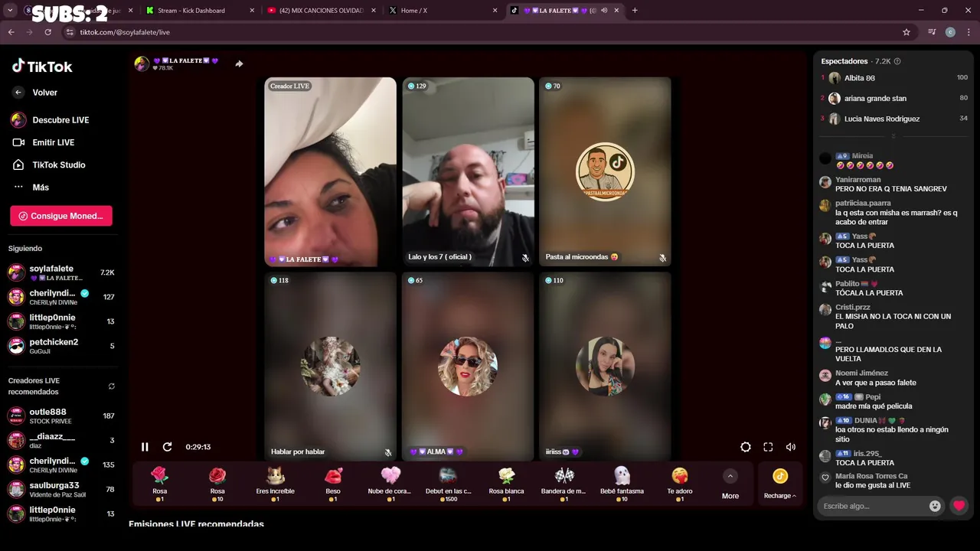This screenshot has width=980, height=551.
Task: Click the muted mic on Hablar por hablar
Action: pos(388,452)
